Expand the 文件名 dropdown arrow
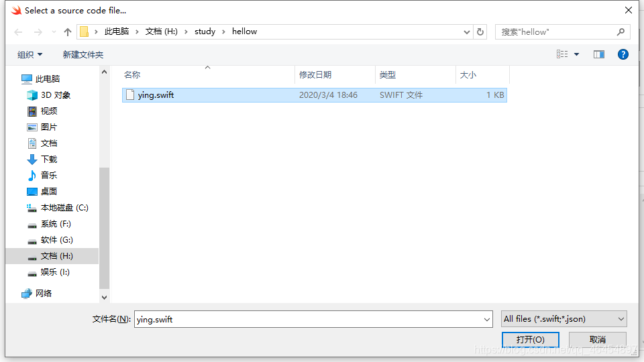The width and height of the screenshot is (644, 362). click(487, 319)
